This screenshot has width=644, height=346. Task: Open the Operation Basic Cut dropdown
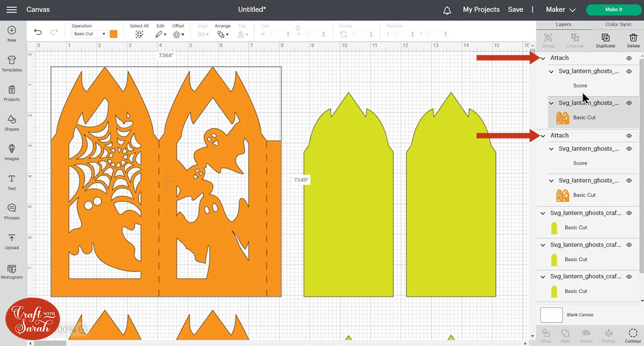pyautogui.click(x=89, y=34)
